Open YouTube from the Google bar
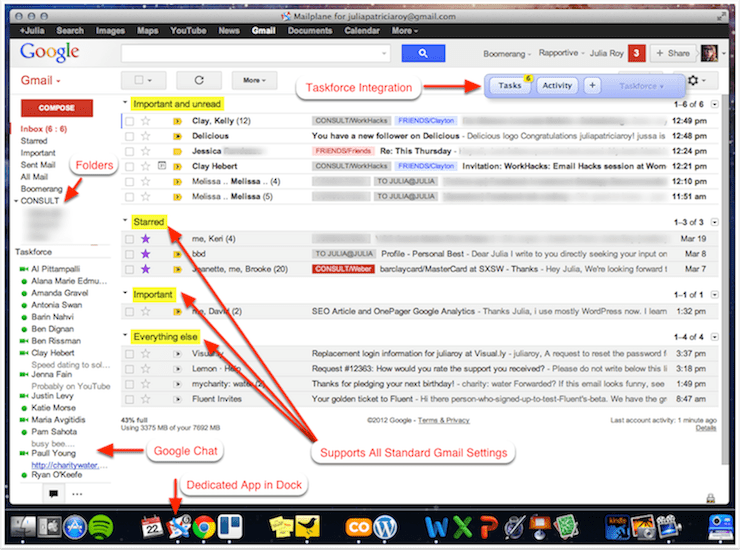 [x=188, y=31]
